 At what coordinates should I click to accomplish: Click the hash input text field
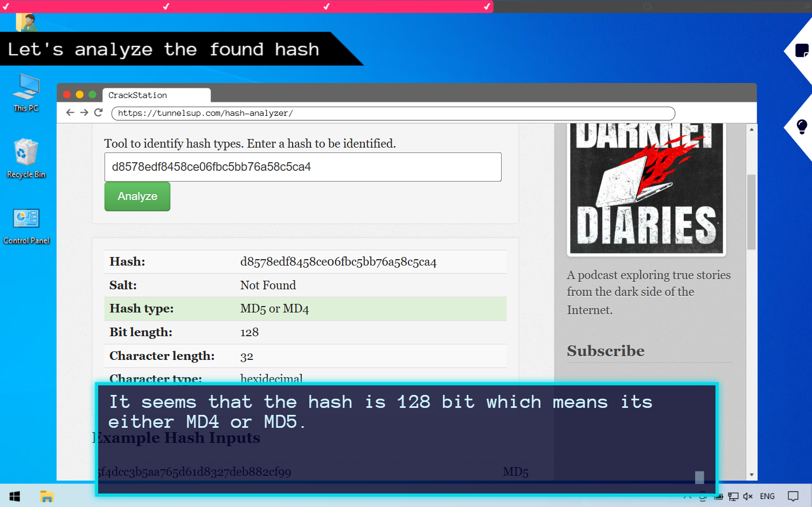[x=302, y=167]
